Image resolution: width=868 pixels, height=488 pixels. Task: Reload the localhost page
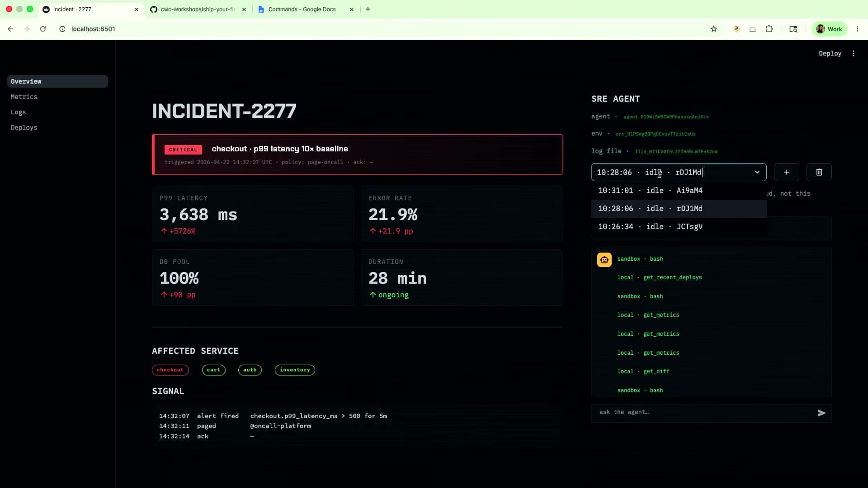[43, 29]
